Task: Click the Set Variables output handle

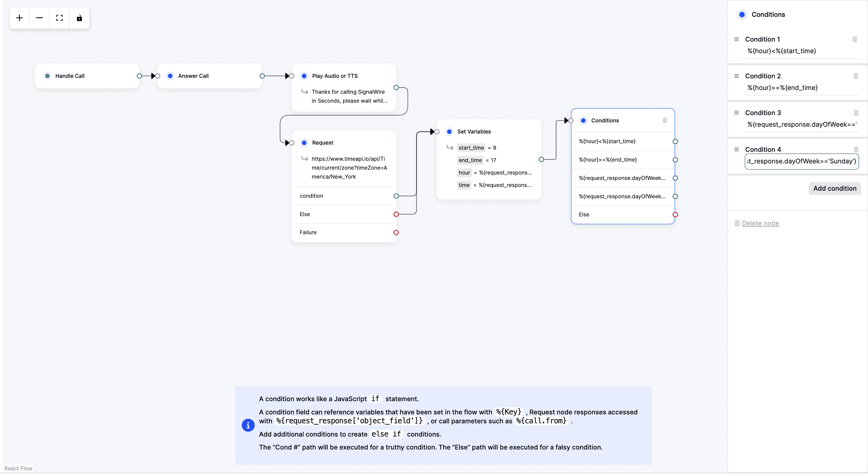Action: click(x=541, y=160)
